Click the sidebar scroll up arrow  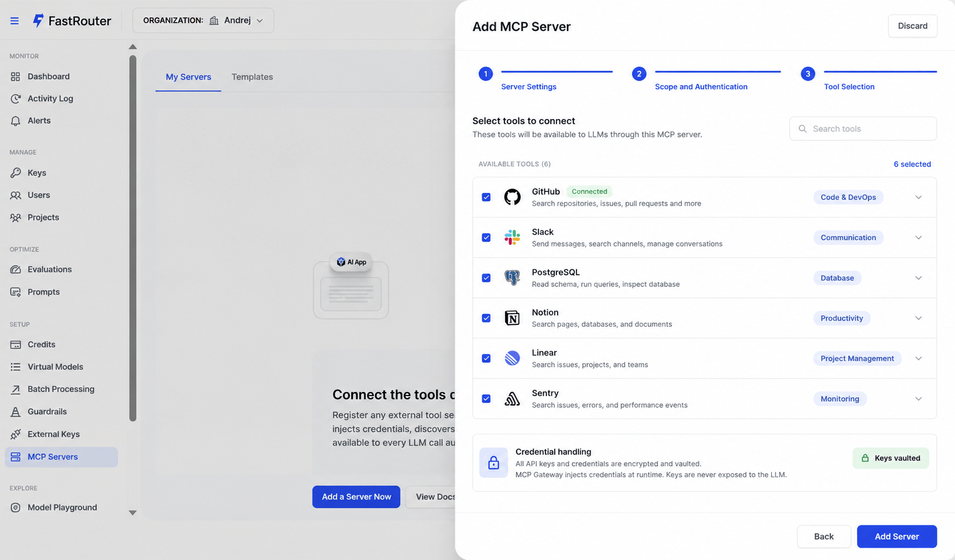(133, 47)
